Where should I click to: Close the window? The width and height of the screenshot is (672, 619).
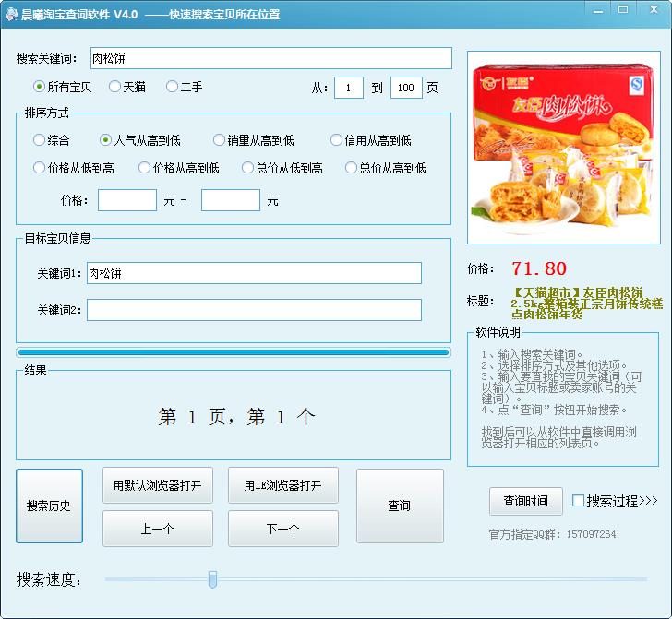coord(654,9)
